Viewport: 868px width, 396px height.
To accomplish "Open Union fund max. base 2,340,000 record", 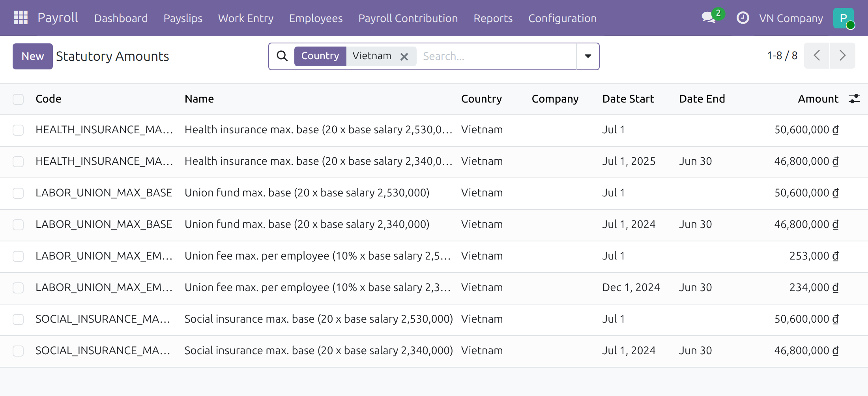I will pyautogui.click(x=307, y=224).
